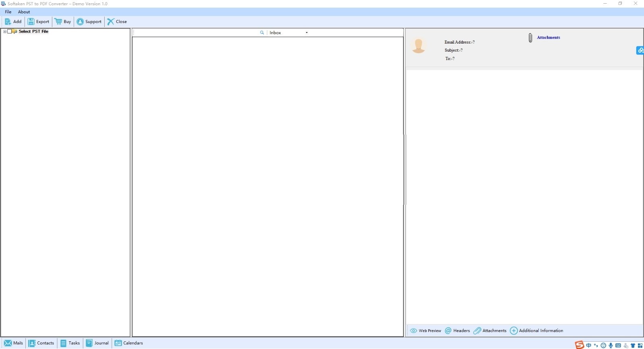Click the blue Attachments link in header

548,37
